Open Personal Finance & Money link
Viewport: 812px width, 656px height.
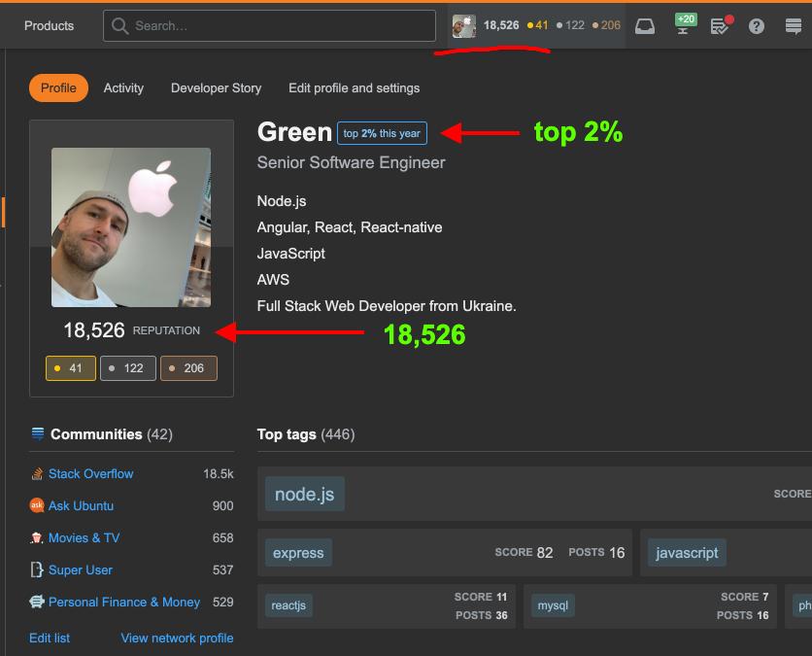pos(124,603)
